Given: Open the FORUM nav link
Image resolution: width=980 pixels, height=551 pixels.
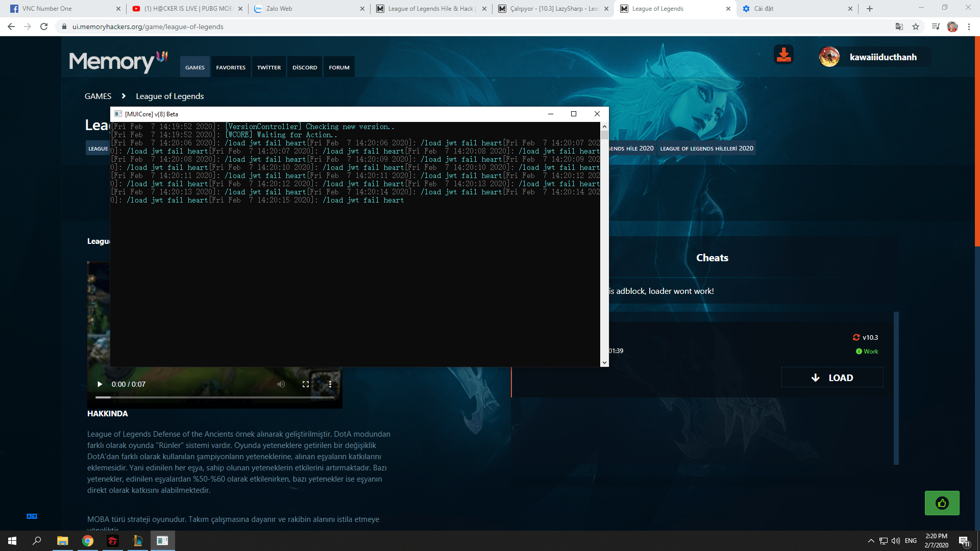Looking at the screenshot, I should [339, 67].
